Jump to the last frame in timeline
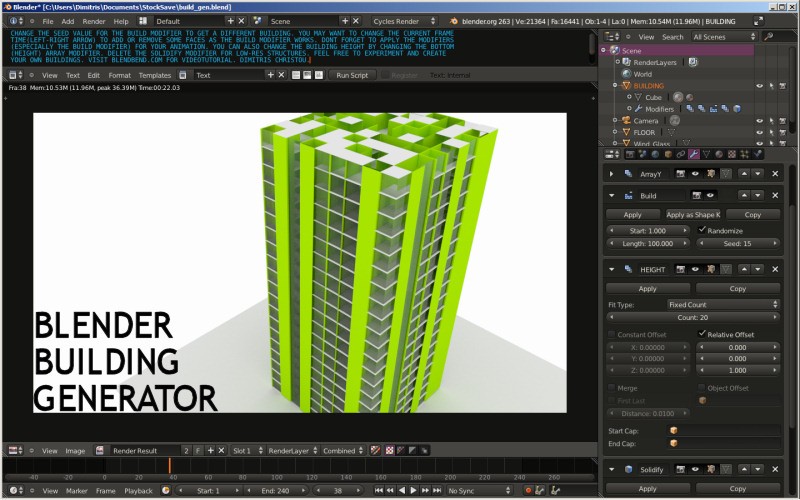This screenshot has width=800, height=500. (x=437, y=490)
